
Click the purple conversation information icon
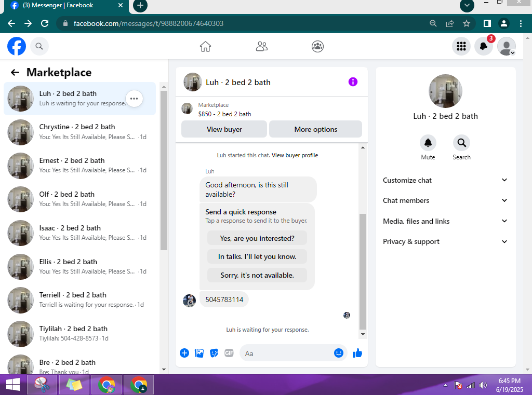[x=353, y=81]
